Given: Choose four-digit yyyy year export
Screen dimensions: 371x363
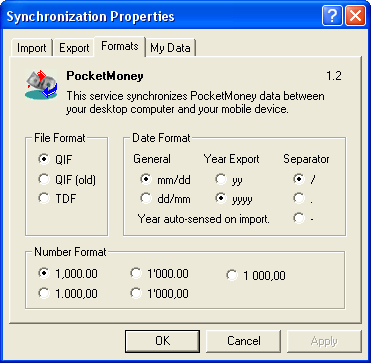Looking at the screenshot, I should (x=234, y=199).
